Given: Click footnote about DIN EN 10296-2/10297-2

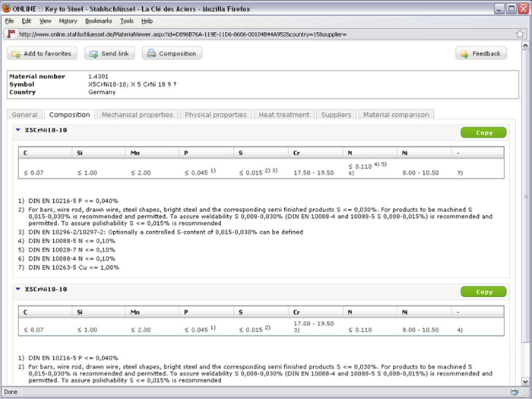Looking at the screenshot, I should 166,232.
